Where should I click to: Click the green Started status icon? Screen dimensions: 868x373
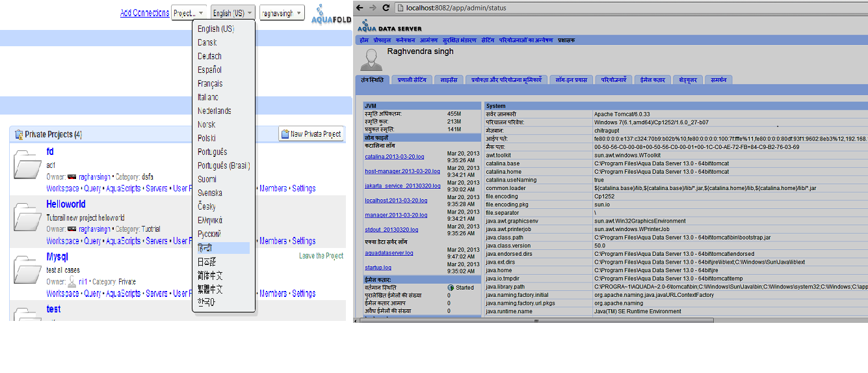(451, 288)
